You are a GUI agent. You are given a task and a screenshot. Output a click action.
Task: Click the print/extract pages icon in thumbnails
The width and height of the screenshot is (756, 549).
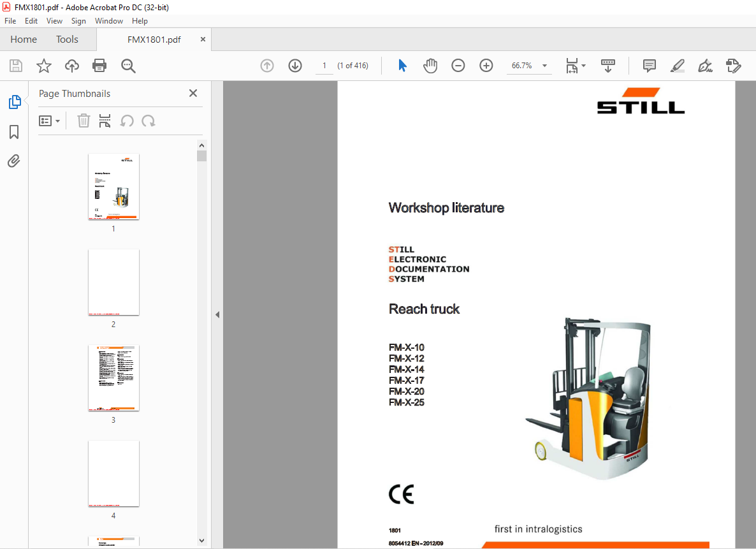pos(105,121)
